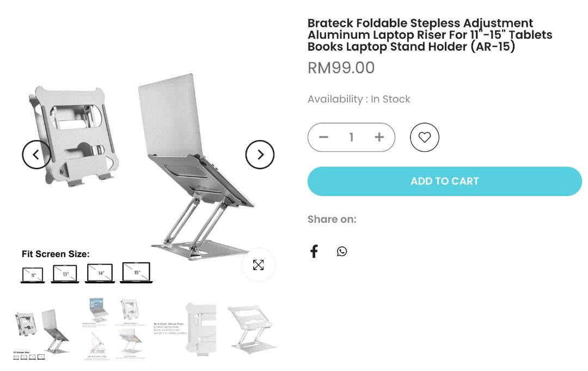Click the Availability In Stock label
The image size is (588, 371).
click(359, 99)
